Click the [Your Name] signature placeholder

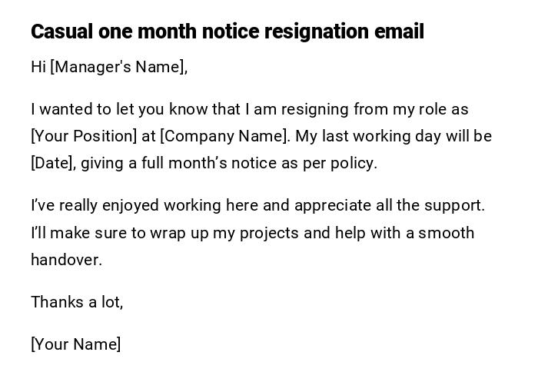coord(75,344)
